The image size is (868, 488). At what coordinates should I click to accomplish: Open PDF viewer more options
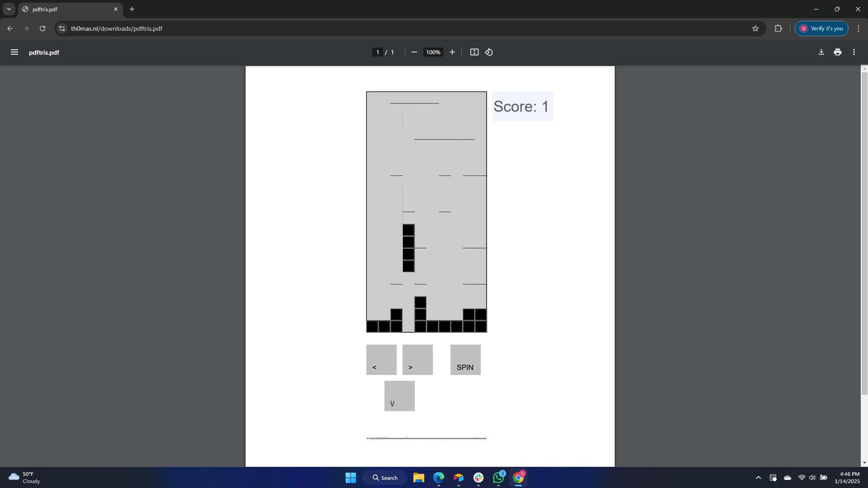(854, 52)
